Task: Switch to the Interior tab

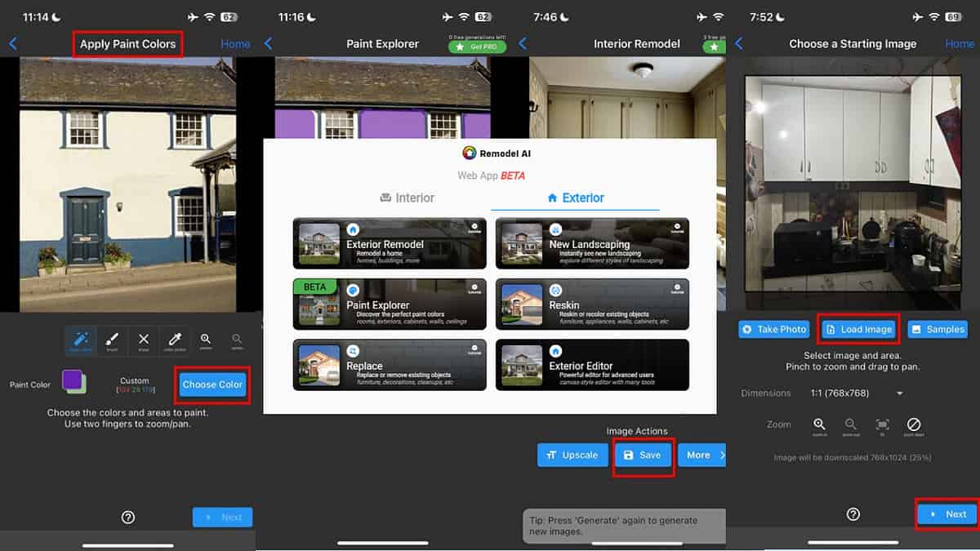Action: click(x=407, y=198)
